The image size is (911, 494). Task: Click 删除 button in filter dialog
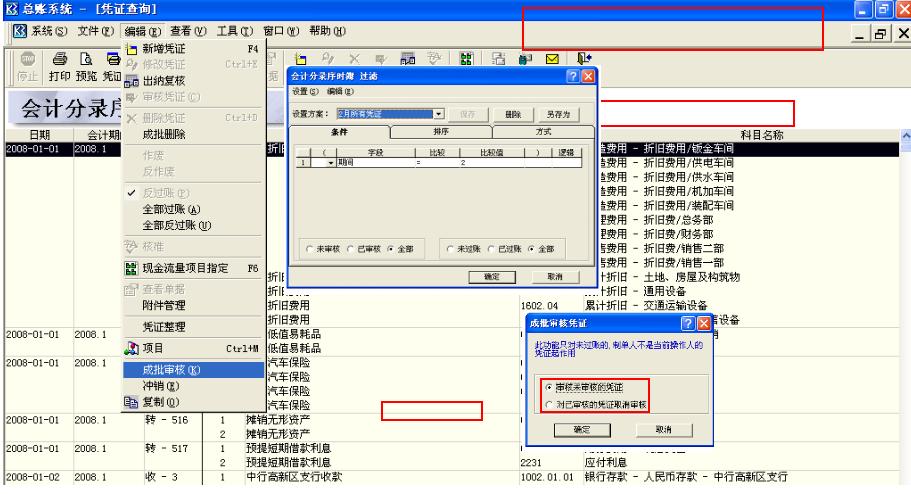[513, 114]
